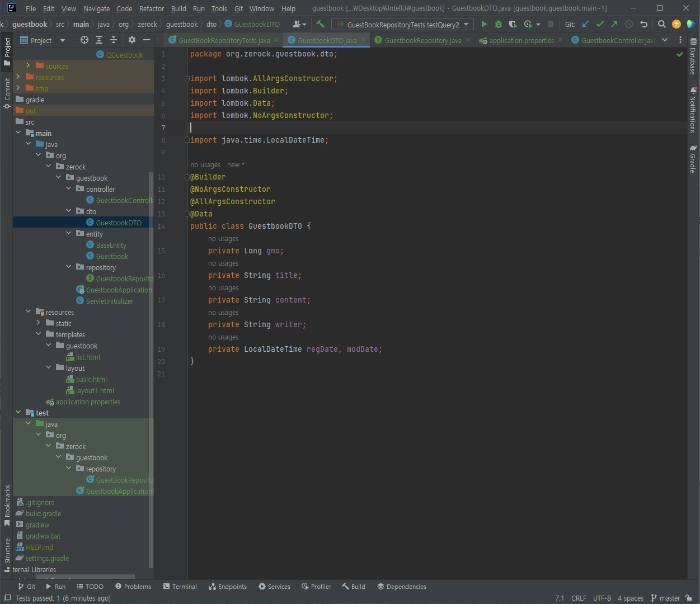Select build.gradle in project tree
The height and width of the screenshot is (604, 700).
click(39, 513)
